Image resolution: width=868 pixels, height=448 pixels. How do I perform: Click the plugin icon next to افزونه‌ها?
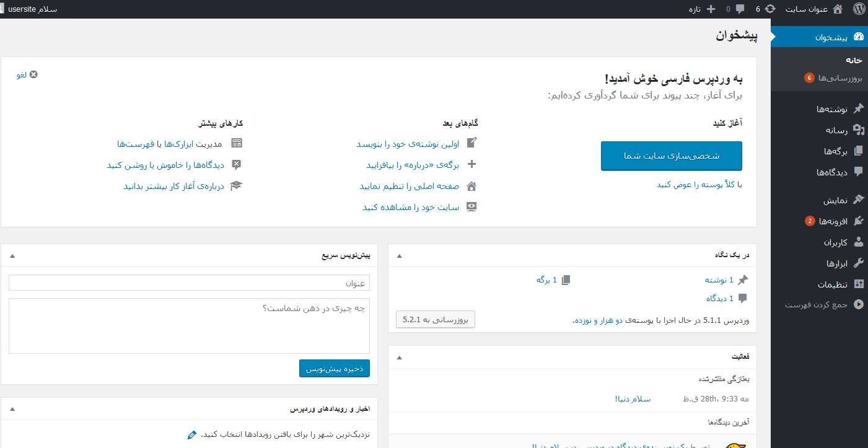coord(858,221)
